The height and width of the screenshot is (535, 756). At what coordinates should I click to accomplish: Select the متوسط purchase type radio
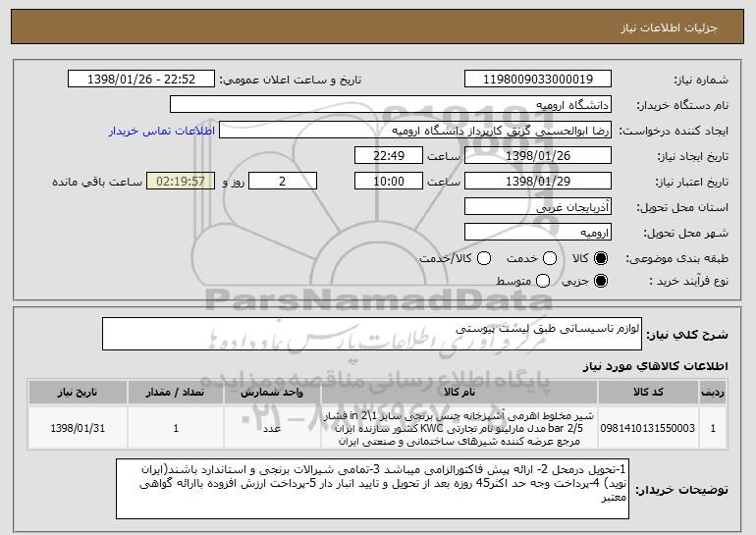click(x=543, y=281)
